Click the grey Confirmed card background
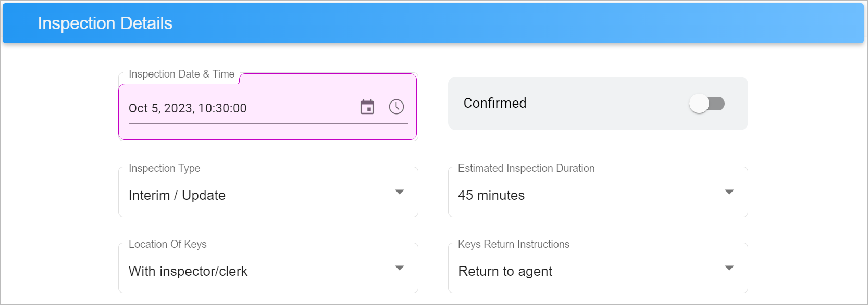The image size is (868, 305). [598, 104]
